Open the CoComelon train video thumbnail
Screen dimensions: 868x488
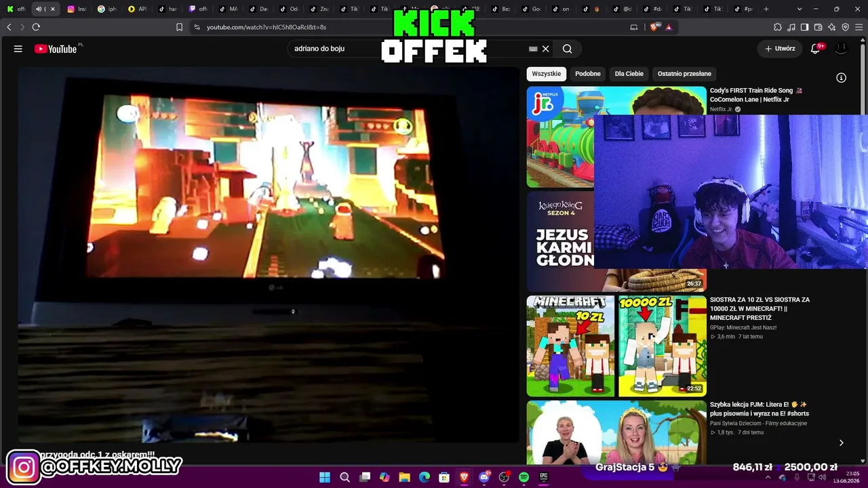[x=560, y=137]
